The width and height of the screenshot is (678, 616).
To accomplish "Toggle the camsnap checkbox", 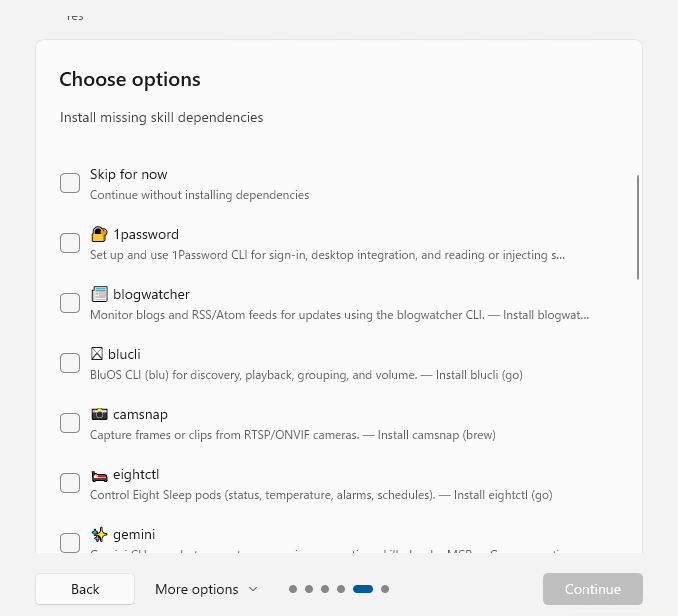I will tap(70, 423).
